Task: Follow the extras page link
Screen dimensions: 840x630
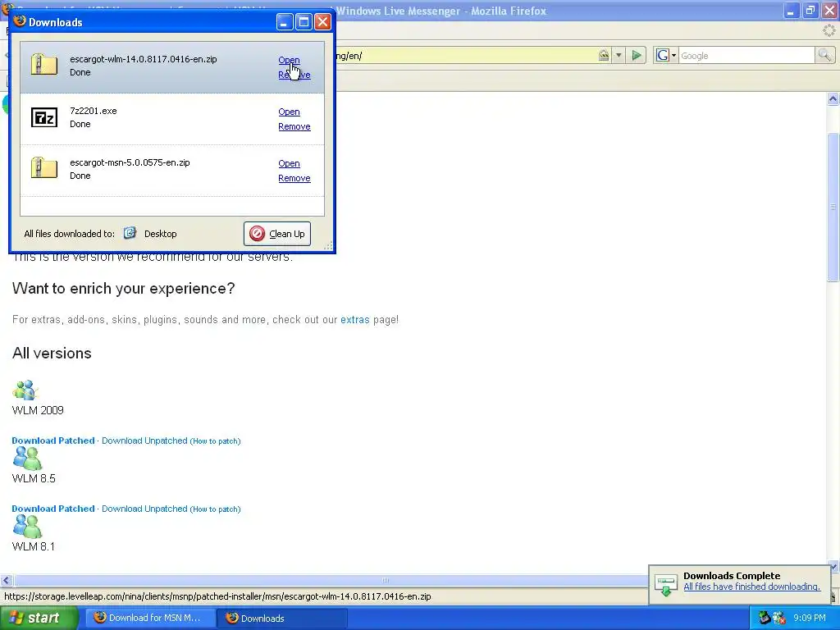Action: tap(354, 320)
